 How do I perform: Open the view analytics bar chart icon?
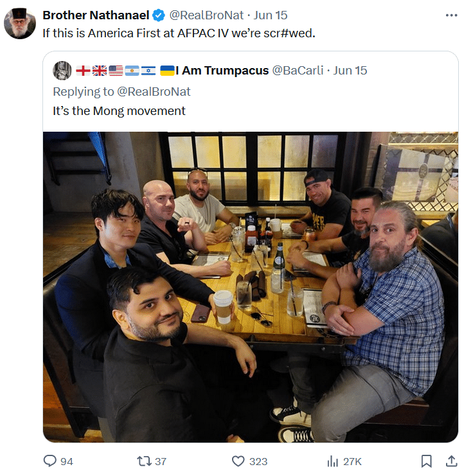[x=332, y=461]
